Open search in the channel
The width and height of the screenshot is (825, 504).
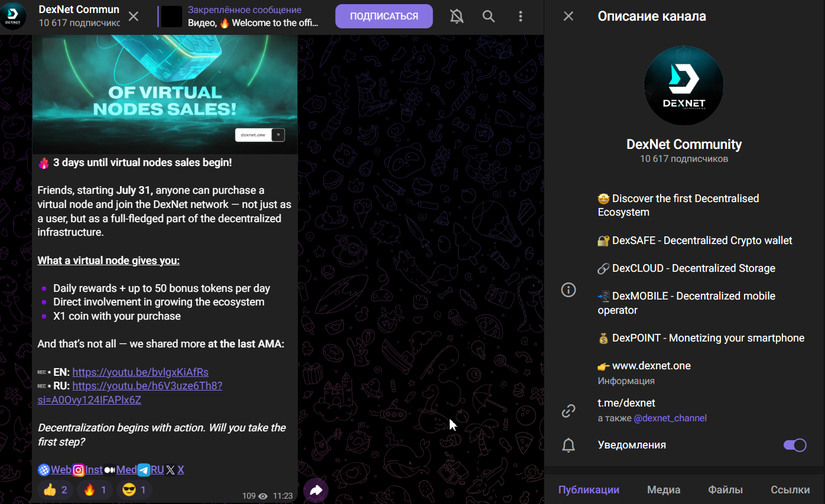[489, 17]
